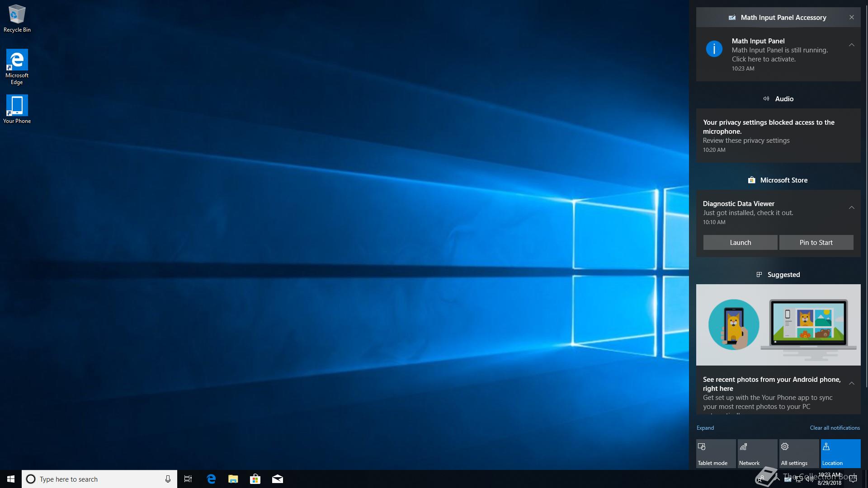Screen dimensions: 868x488
Task: Expand the quick actions panel
Action: click(x=705, y=428)
